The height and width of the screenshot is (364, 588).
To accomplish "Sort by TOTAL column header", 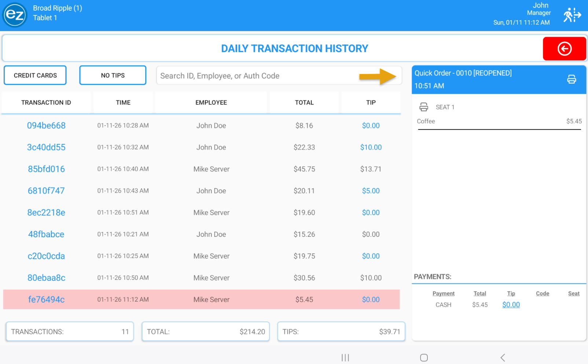I will tap(304, 103).
